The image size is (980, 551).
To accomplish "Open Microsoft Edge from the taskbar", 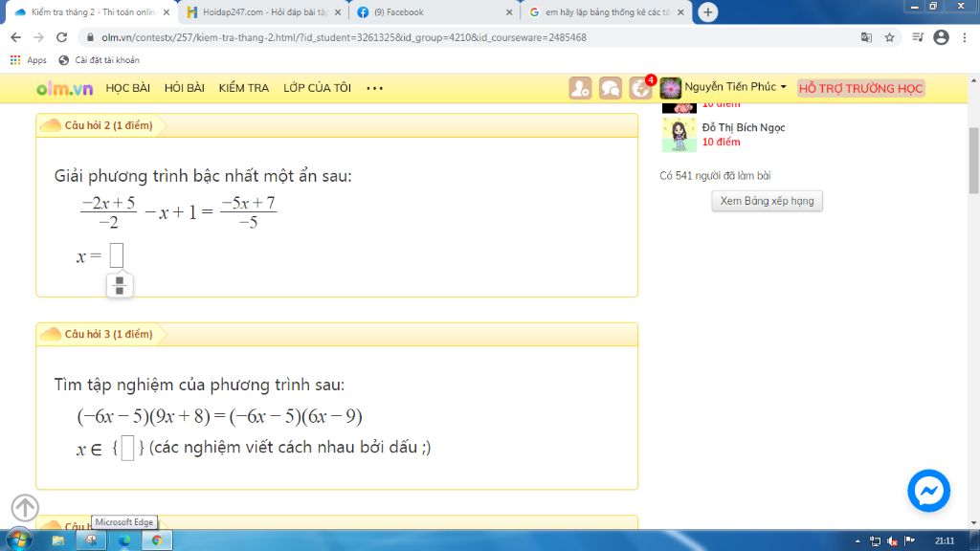I will pyautogui.click(x=124, y=540).
